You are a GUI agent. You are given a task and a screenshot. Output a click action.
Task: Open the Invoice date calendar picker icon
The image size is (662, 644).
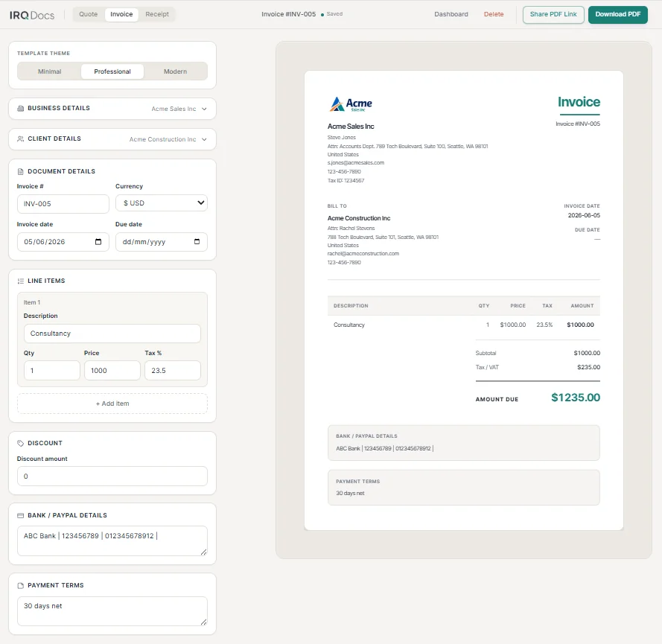pos(98,242)
